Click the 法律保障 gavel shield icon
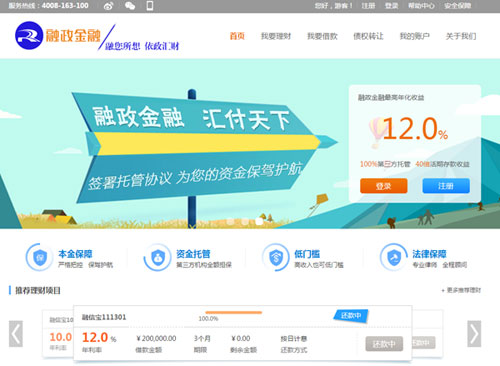Viewport: 500px width, 366px height. (x=394, y=257)
